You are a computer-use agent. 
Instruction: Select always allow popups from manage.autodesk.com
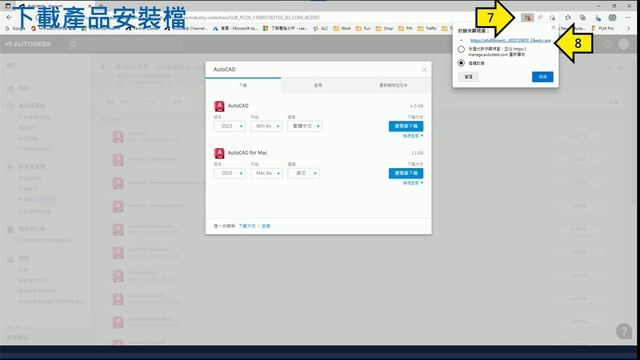[461, 49]
